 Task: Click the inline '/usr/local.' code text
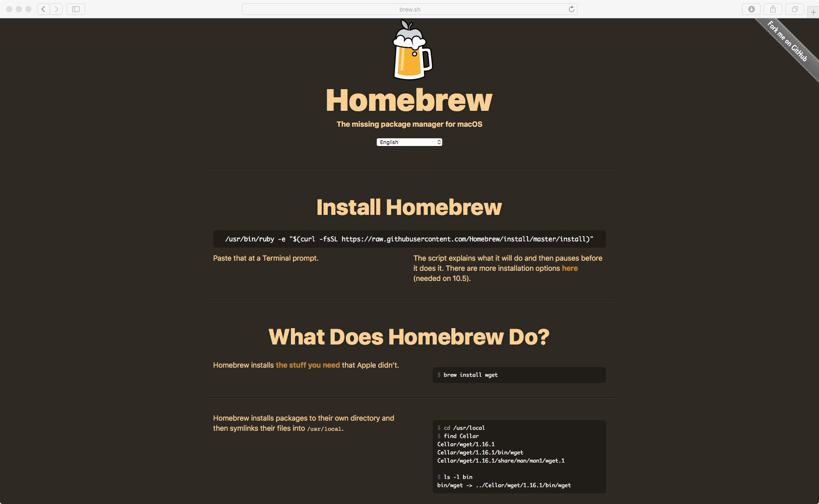click(326, 429)
